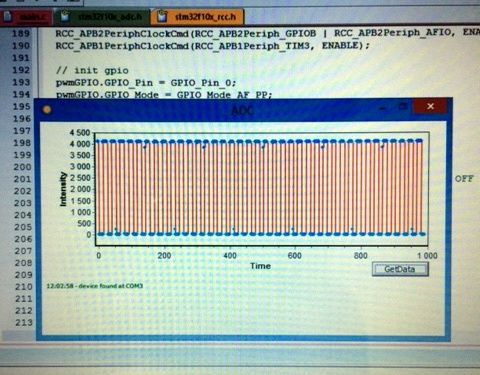This screenshot has width=480, height=375.
Task: Click line number 192 in the gutter
Action: tap(21, 70)
